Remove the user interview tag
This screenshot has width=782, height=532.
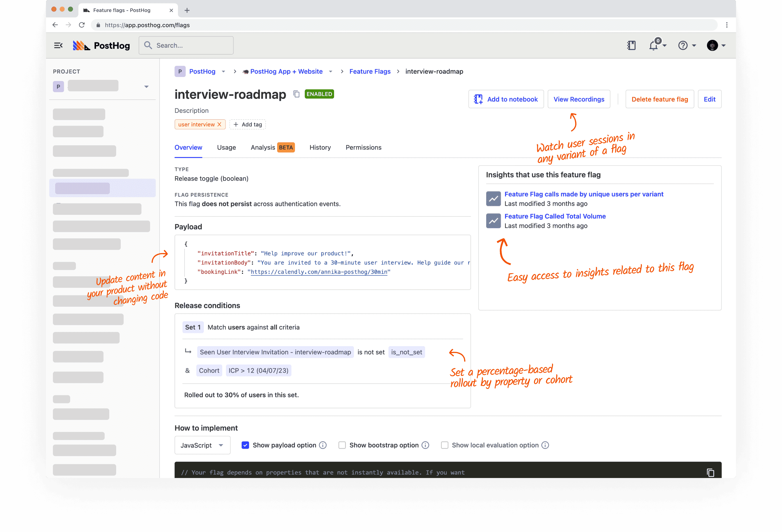click(x=219, y=124)
